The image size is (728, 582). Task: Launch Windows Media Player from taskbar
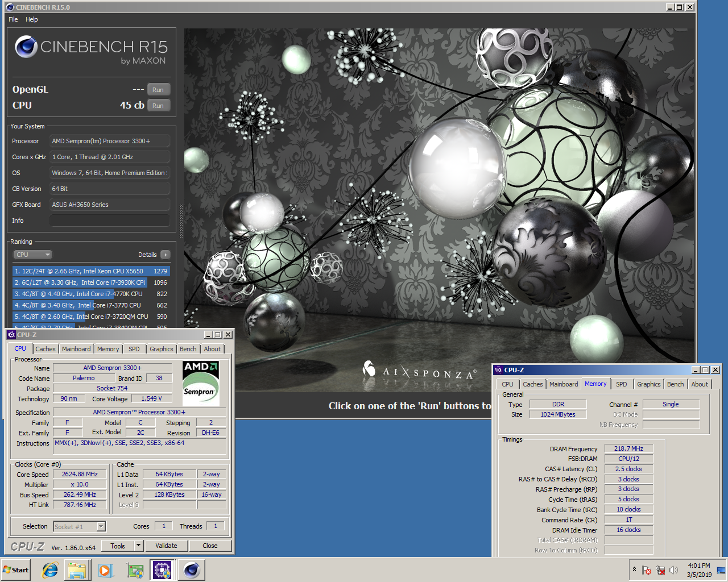point(105,570)
